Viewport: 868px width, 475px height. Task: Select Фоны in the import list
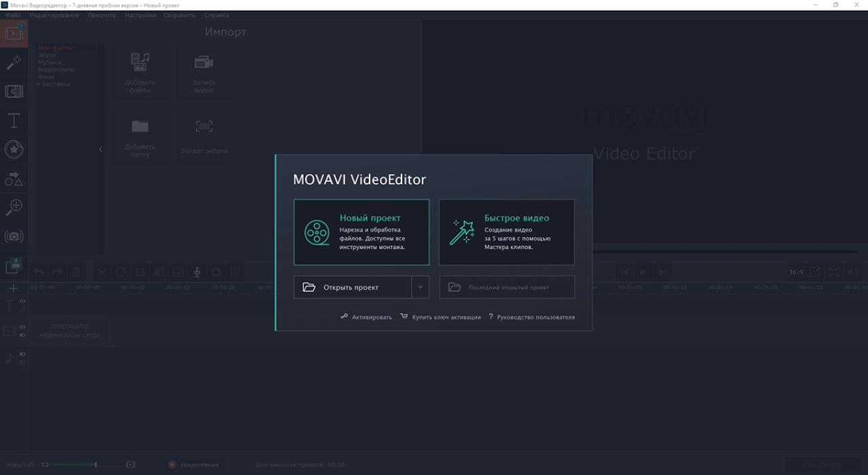pyautogui.click(x=46, y=77)
